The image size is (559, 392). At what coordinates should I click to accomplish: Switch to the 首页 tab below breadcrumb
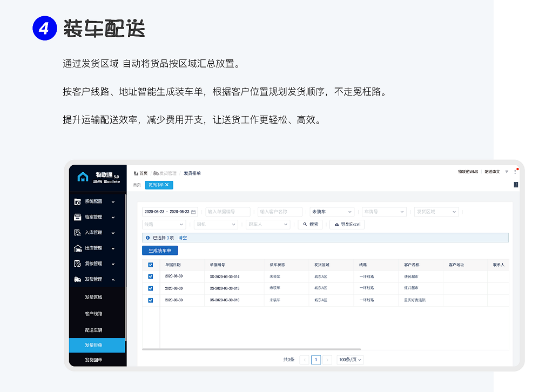coord(137,185)
